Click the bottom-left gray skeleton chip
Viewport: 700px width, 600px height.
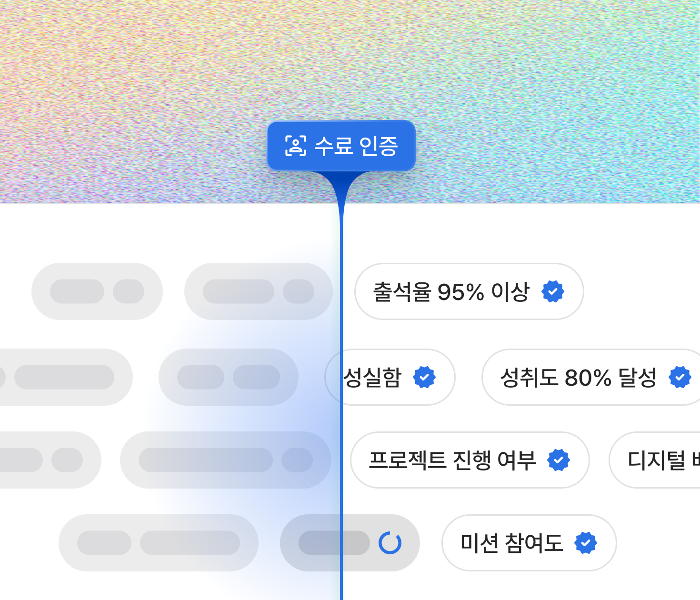point(158,543)
